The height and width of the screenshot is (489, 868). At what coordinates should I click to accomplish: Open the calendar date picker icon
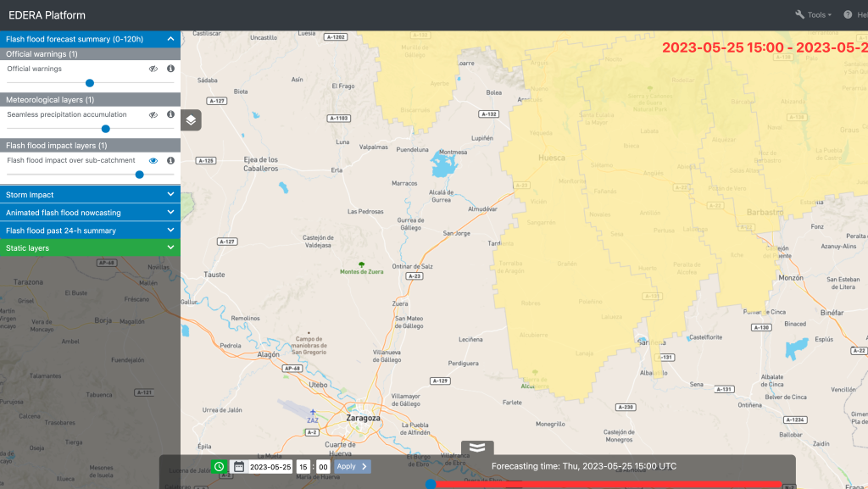(x=239, y=466)
